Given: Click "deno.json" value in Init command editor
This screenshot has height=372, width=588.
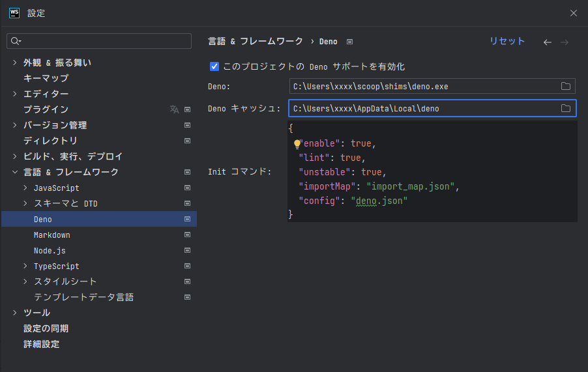Looking at the screenshot, I should 379,201.
